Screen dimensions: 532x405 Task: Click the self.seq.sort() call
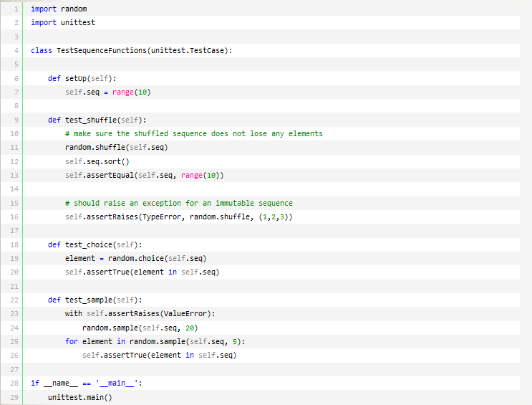point(97,161)
